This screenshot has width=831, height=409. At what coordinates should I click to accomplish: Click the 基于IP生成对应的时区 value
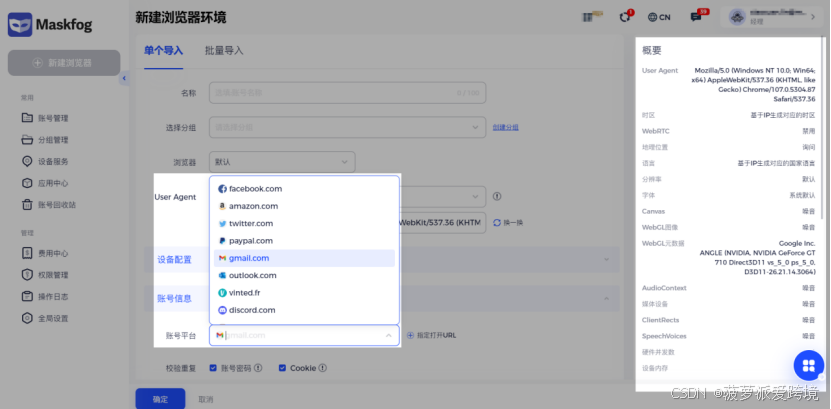(783, 115)
